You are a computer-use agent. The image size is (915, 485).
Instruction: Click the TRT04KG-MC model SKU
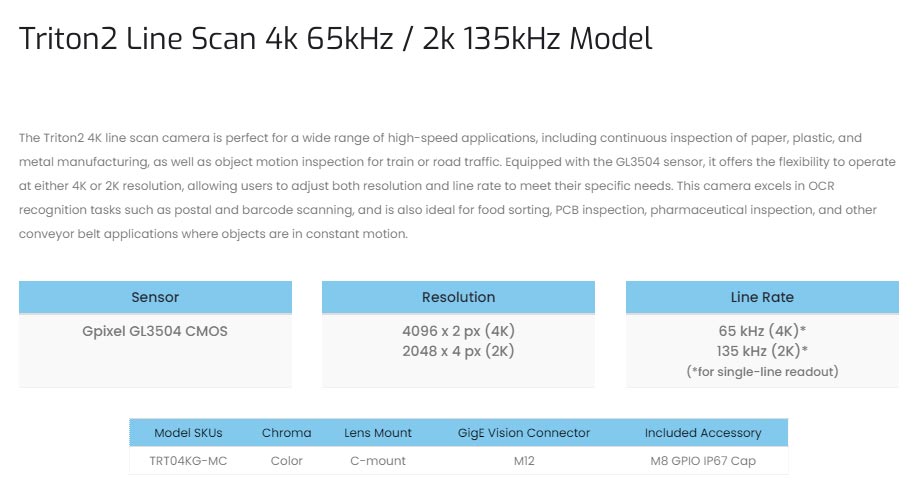coord(188,460)
